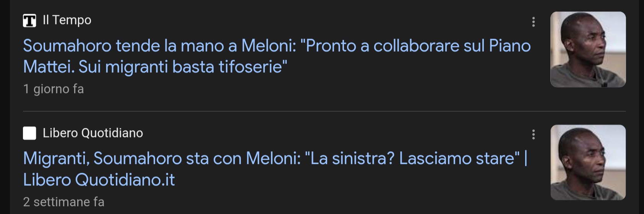Screen dimensions: 644x214
Task: Open three-dot menu for Il Tempo article
Action: point(533,22)
